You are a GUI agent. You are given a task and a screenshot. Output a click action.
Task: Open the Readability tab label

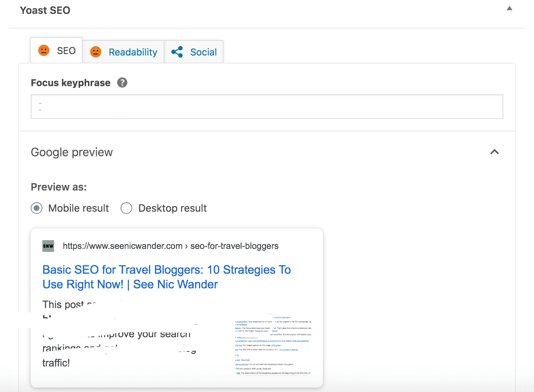click(133, 52)
